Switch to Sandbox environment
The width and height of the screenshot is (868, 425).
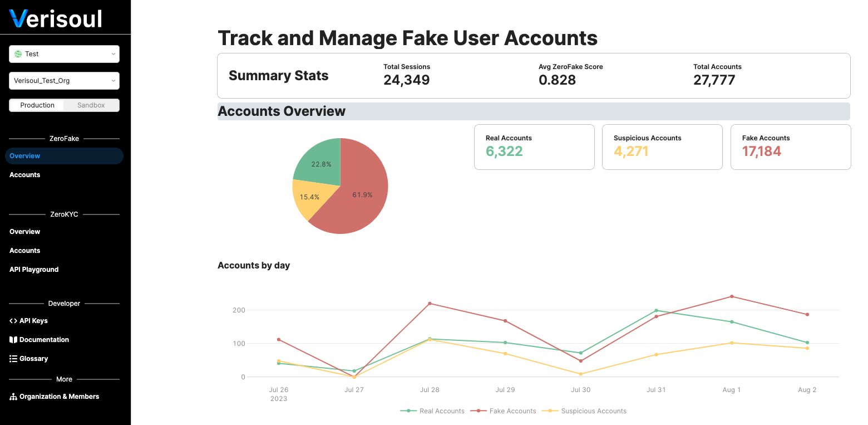(x=91, y=105)
